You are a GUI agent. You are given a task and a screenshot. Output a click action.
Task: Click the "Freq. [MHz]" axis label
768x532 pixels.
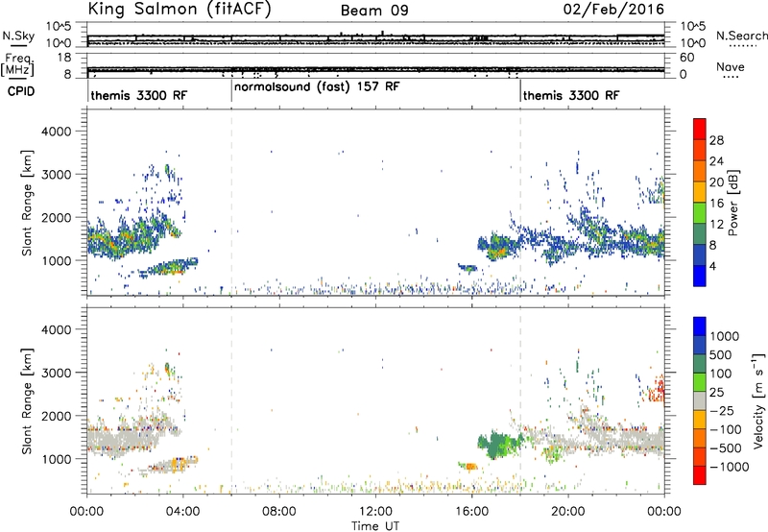click(x=17, y=64)
